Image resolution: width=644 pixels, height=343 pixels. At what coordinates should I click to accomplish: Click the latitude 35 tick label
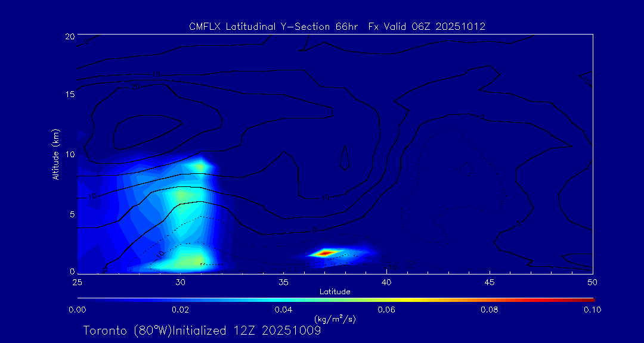coord(283,282)
